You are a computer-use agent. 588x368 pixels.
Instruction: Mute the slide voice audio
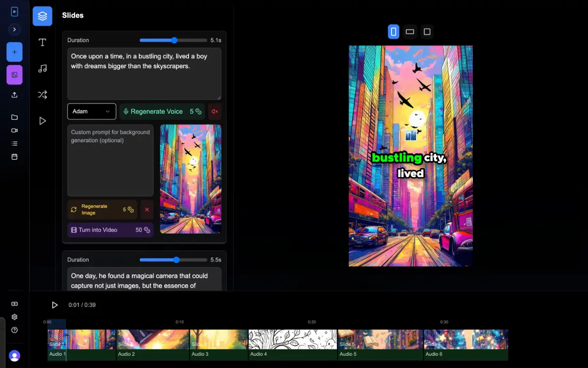pyautogui.click(x=215, y=112)
